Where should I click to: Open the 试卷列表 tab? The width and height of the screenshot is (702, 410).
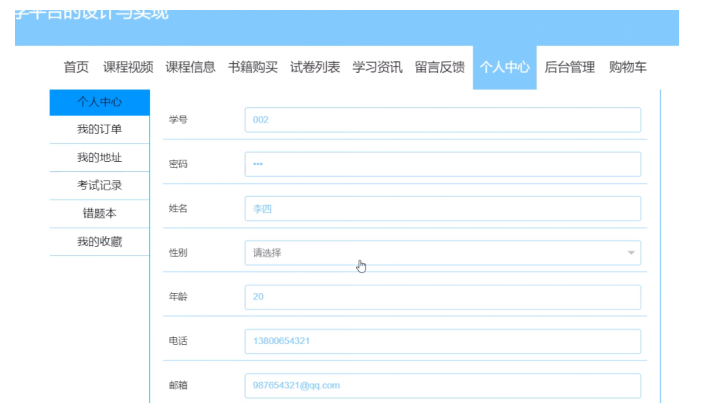point(315,67)
